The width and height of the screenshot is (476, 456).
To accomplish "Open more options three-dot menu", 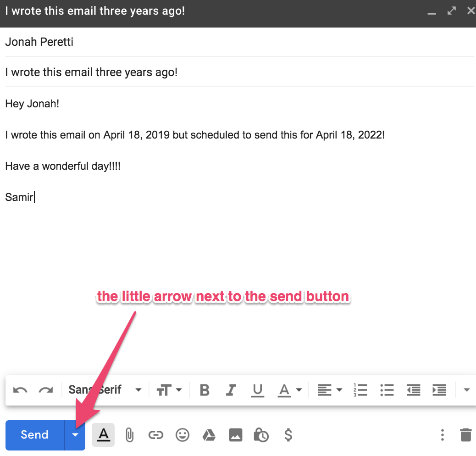I will click(x=443, y=435).
